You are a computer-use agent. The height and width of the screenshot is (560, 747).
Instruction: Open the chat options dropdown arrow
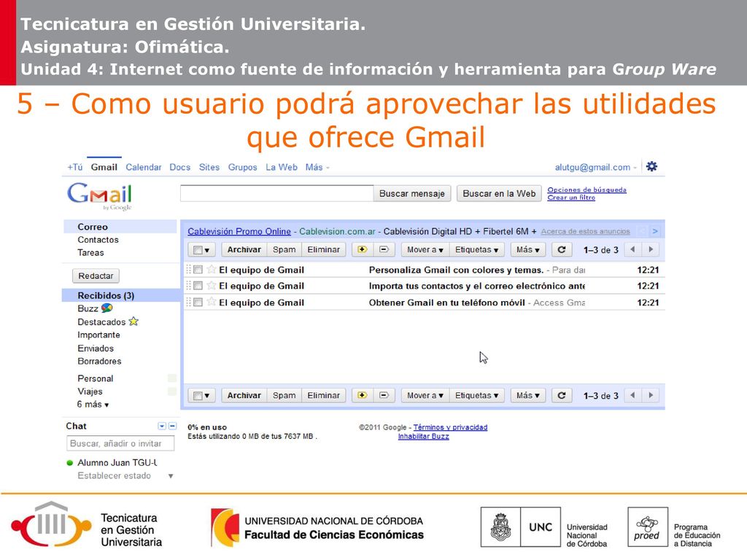click(162, 426)
